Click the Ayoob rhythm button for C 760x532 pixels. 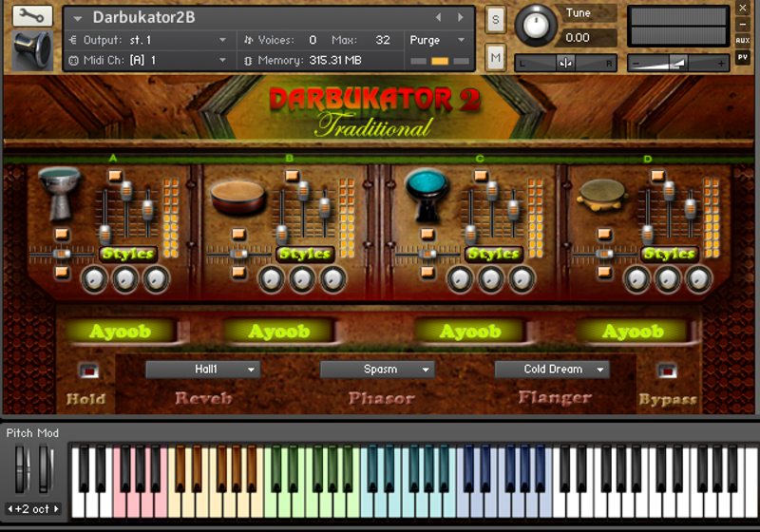click(470, 332)
